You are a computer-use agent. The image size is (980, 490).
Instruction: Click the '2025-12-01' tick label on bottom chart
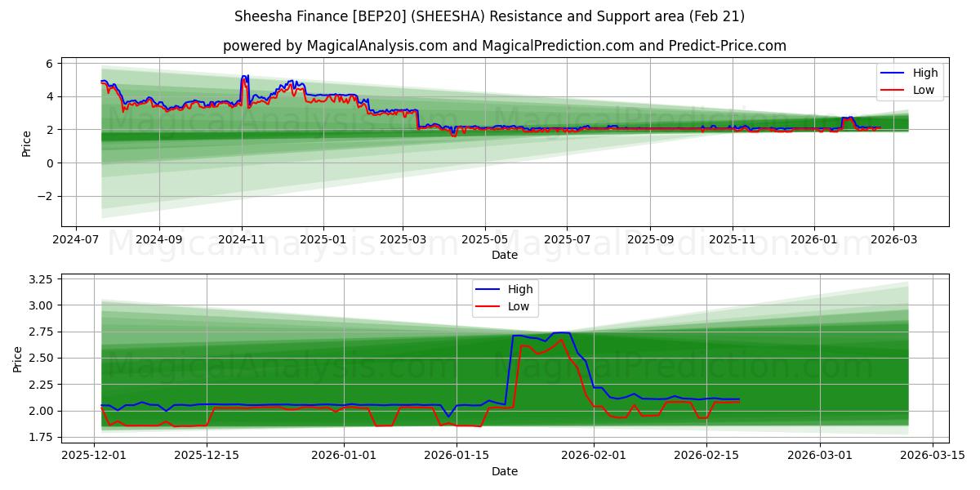click(95, 457)
